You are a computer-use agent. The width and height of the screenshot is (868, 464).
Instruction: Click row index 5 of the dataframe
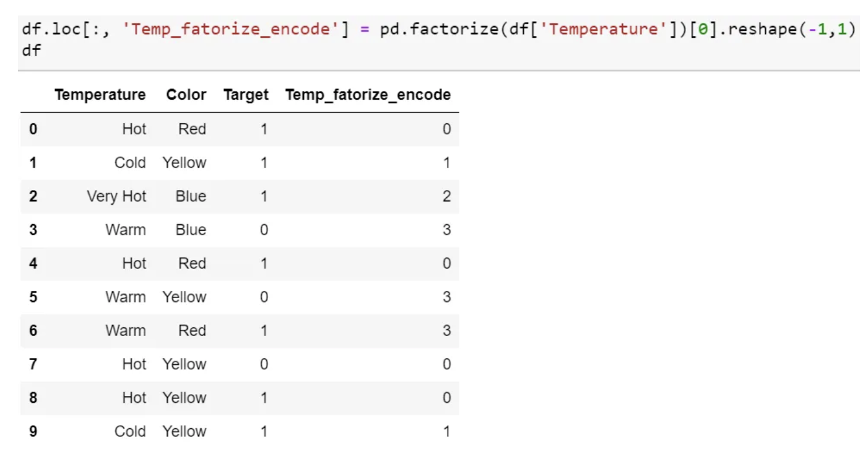click(x=33, y=297)
